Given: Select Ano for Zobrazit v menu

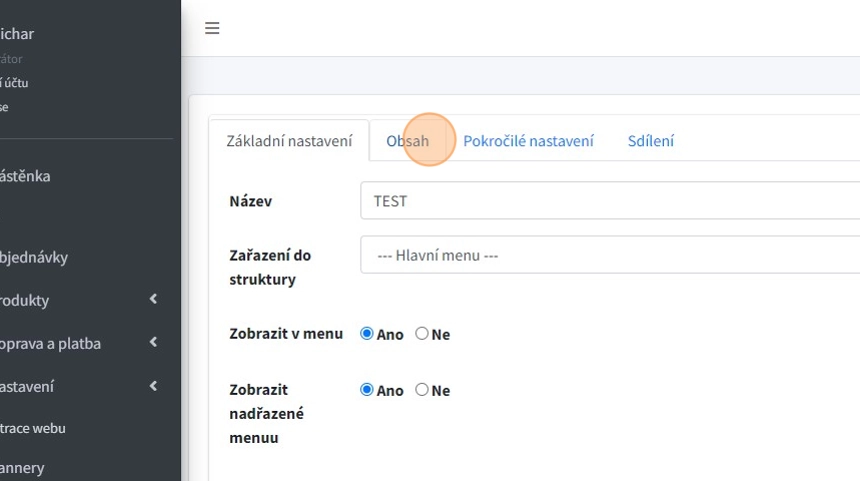Looking at the screenshot, I should [367, 334].
